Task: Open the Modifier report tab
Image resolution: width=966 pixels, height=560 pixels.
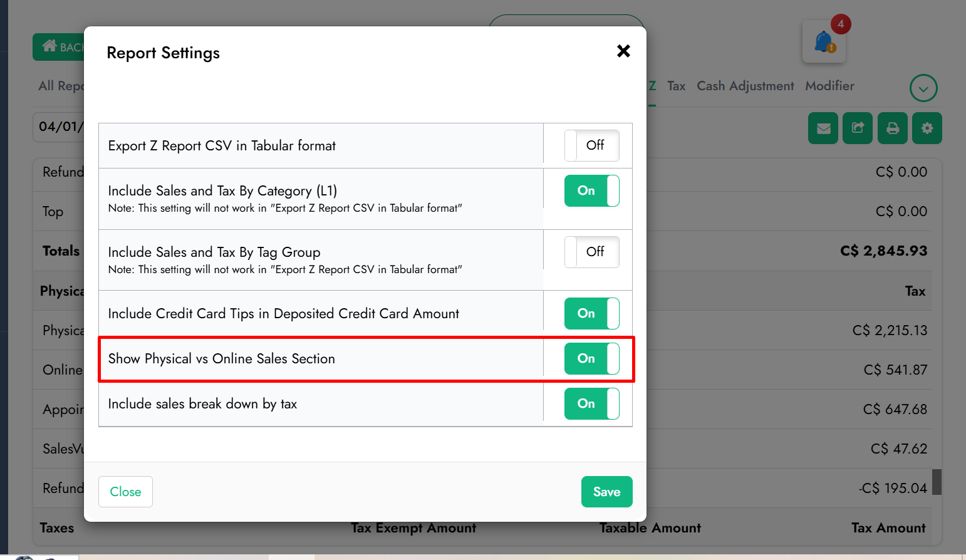Action: point(829,86)
